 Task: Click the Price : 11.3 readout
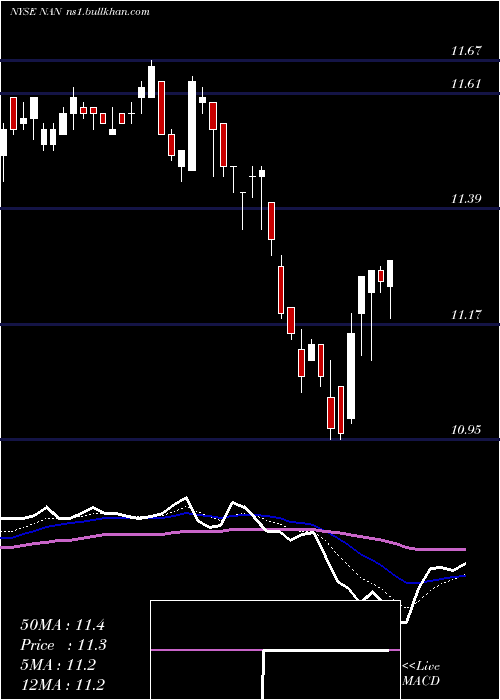click(x=64, y=645)
